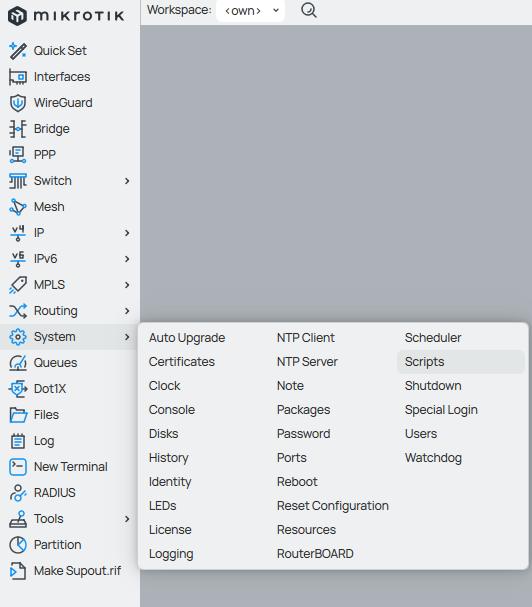Open the Log notepad icon
Screen dimensions: 532x607
tap(18, 441)
